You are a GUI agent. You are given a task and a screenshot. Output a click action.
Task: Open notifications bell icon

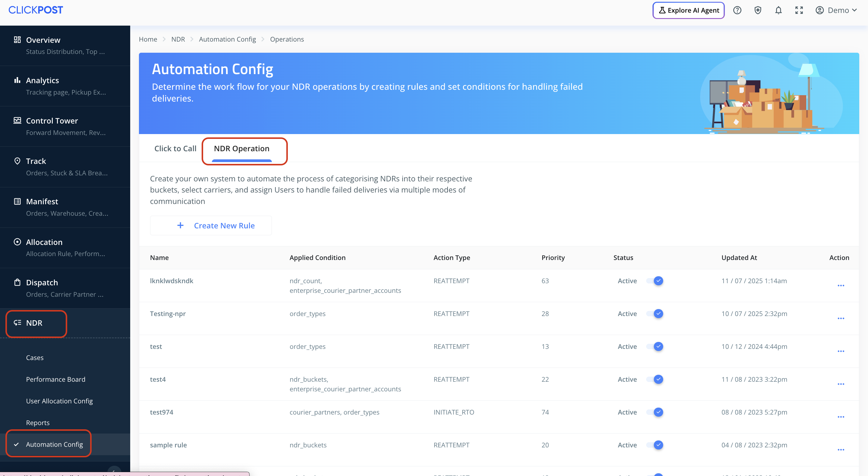(x=778, y=11)
